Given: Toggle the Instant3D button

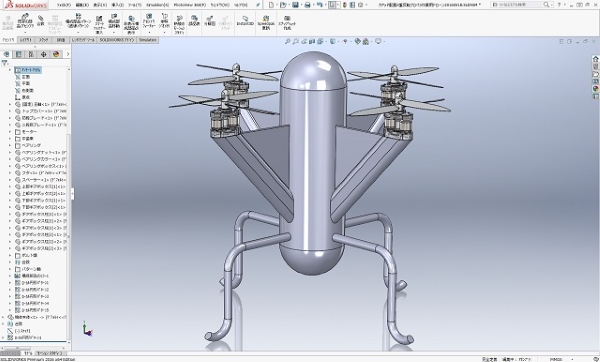Looking at the screenshot, I should [245, 21].
